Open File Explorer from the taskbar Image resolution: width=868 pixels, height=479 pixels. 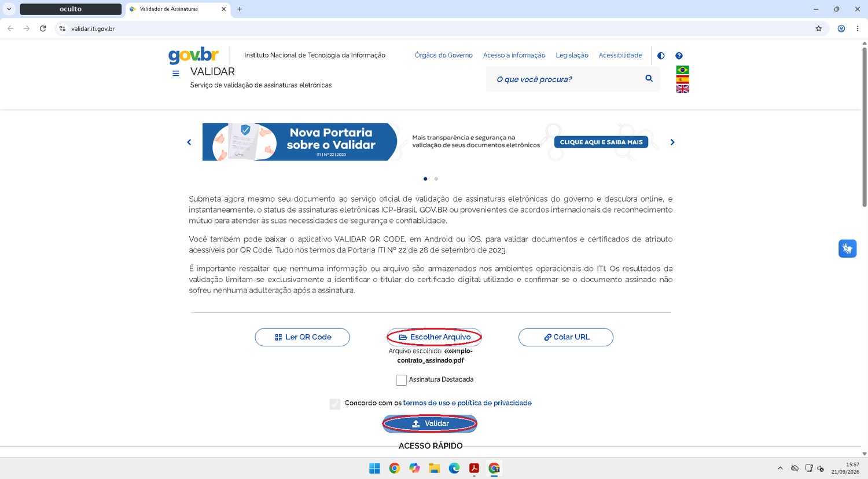pyautogui.click(x=434, y=469)
